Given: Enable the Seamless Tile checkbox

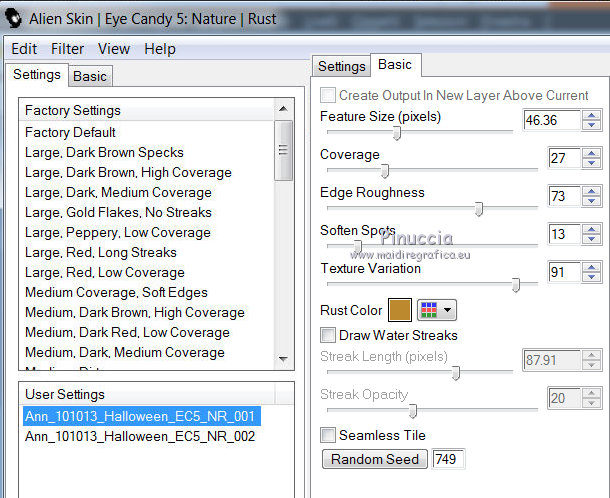Looking at the screenshot, I should coord(328,435).
